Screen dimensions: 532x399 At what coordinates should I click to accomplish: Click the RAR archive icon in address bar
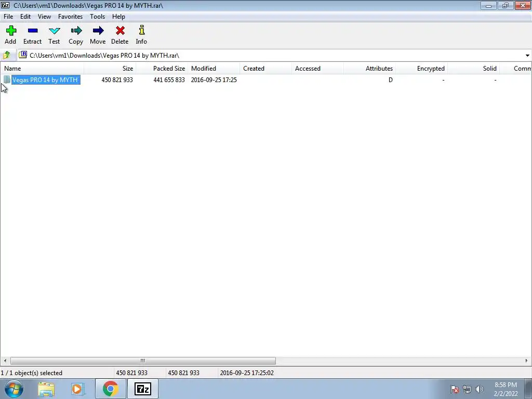tap(23, 55)
